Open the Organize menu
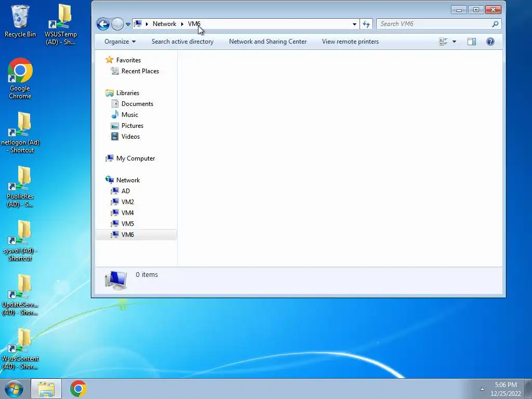 pyautogui.click(x=120, y=42)
